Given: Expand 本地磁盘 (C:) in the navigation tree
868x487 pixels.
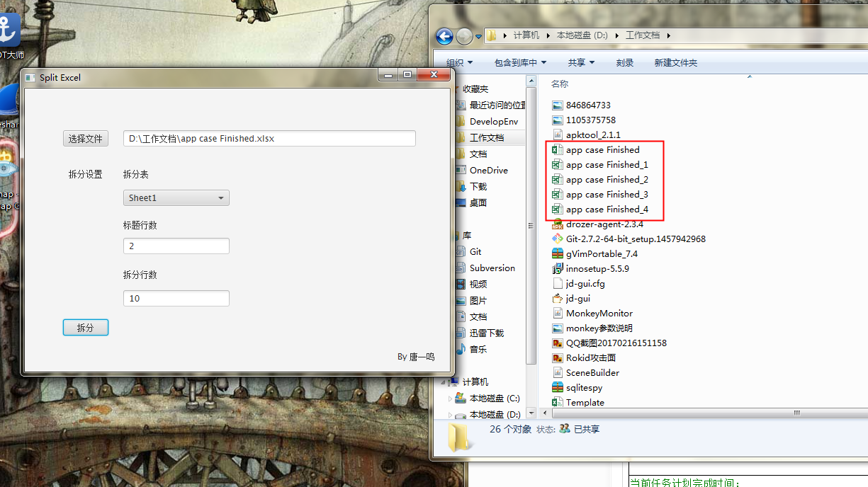Looking at the screenshot, I should coord(451,399).
